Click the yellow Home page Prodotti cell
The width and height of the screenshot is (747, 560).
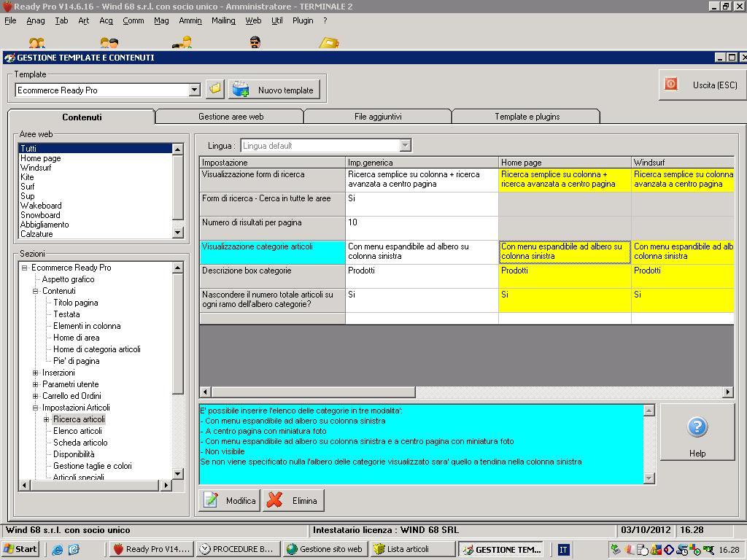tap(564, 276)
